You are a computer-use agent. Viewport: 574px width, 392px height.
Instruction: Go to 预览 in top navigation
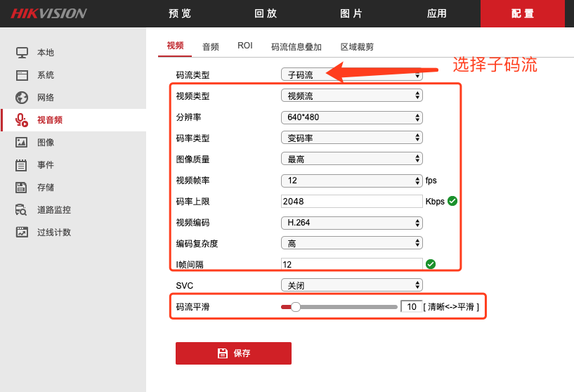[180, 13]
